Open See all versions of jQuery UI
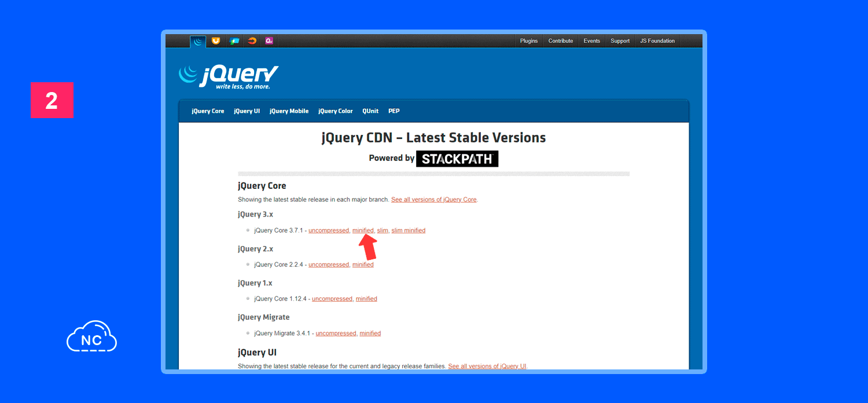The width and height of the screenshot is (868, 403). [487, 367]
